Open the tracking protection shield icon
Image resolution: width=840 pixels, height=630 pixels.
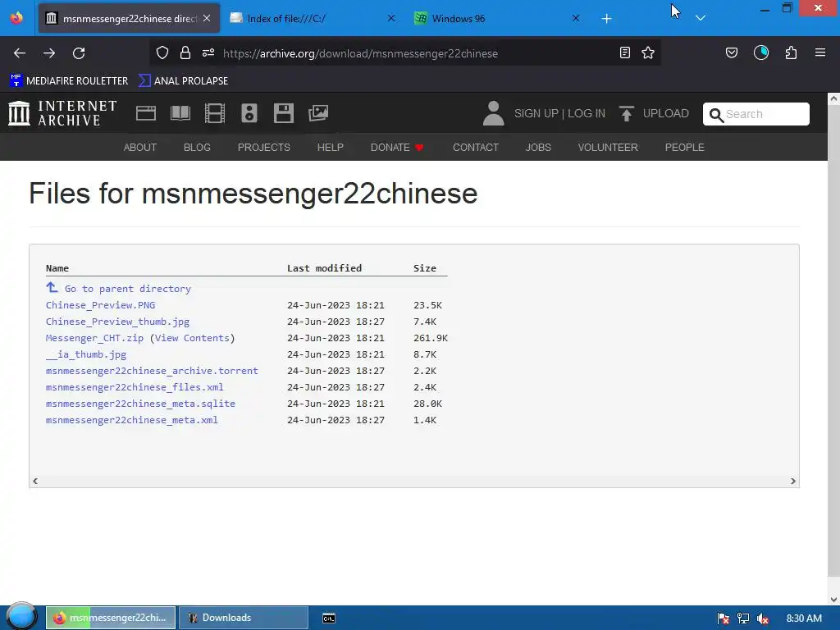162,53
